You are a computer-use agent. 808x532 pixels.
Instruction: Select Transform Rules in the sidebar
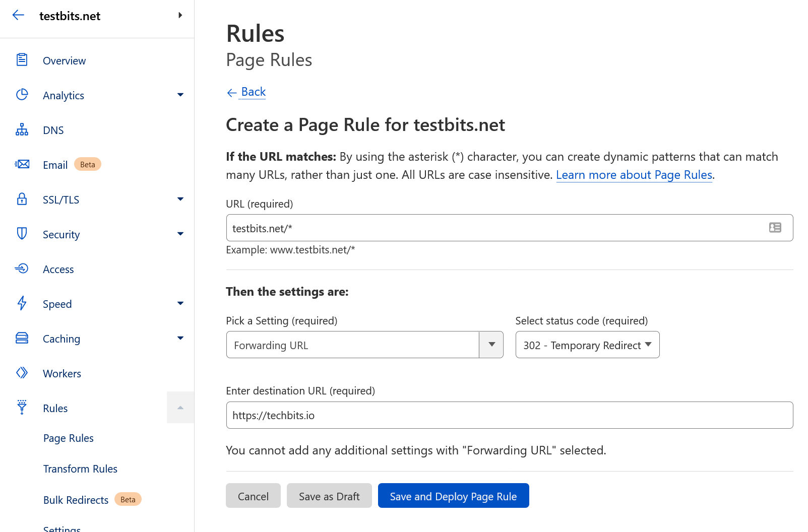click(x=80, y=469)
